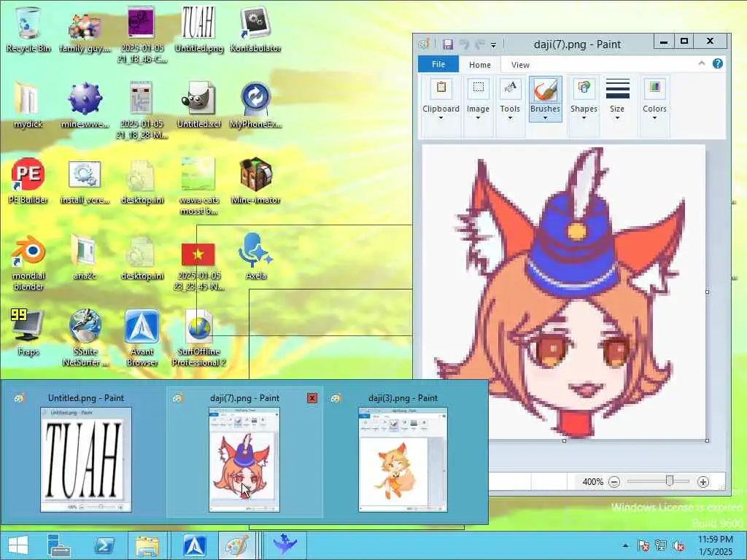The image size is (747, 560).
Task: Open File Explorer from the taskbar
Action: click(x=147, y=545)
